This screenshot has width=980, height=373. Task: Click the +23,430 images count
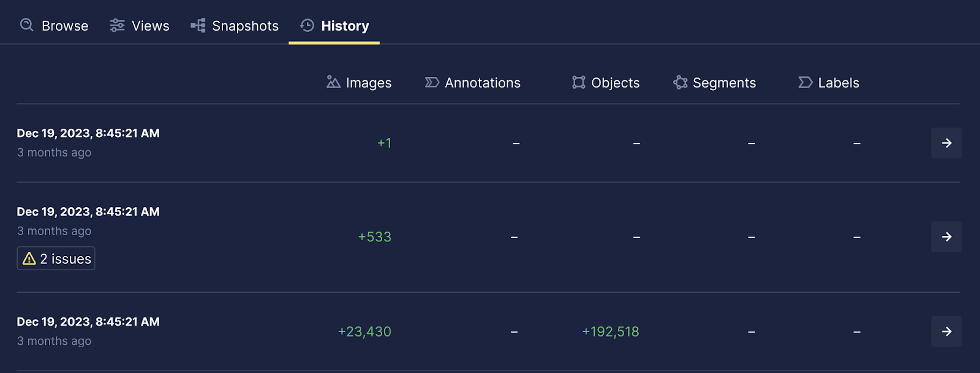click(x=364, y=331)
